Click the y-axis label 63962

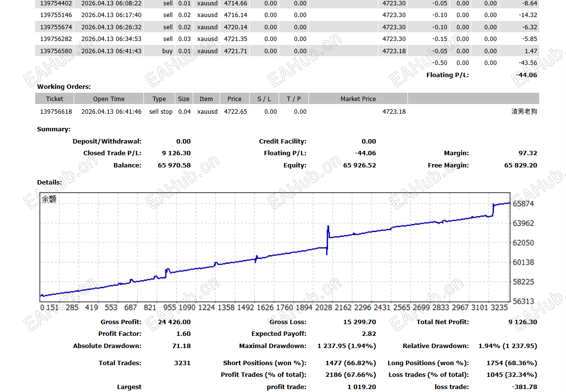pyautogui.click(x=523, y=223)
